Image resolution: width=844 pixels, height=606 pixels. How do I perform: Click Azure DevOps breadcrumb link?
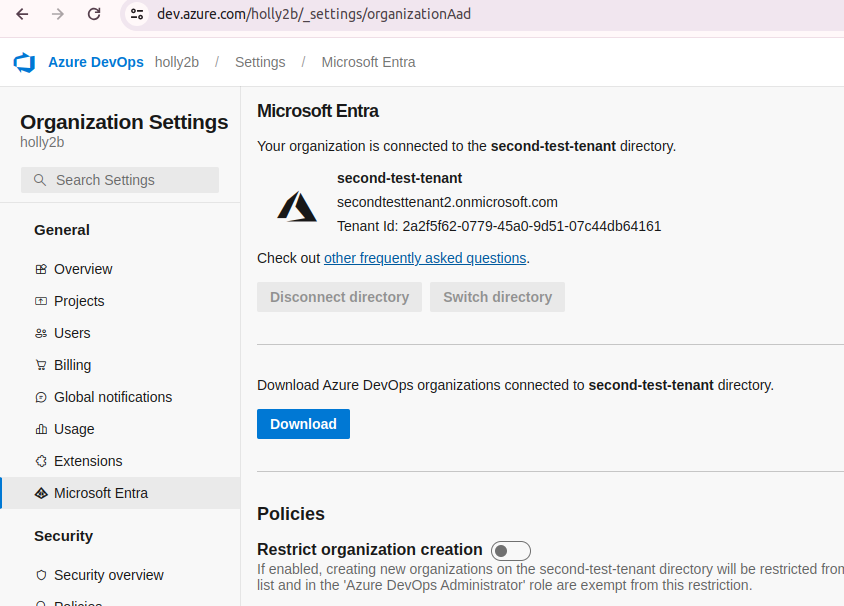pyautogui.click(x=96, y=62)
